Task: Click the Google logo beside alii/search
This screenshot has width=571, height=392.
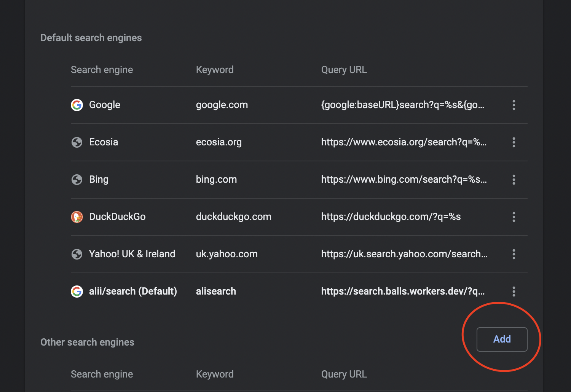Action: (77, 292)
